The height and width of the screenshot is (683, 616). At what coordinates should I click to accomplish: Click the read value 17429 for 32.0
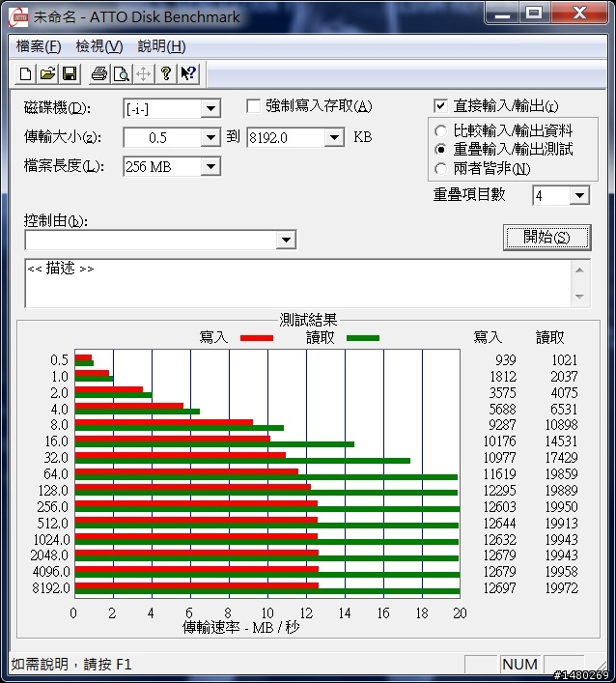(562, 457)
